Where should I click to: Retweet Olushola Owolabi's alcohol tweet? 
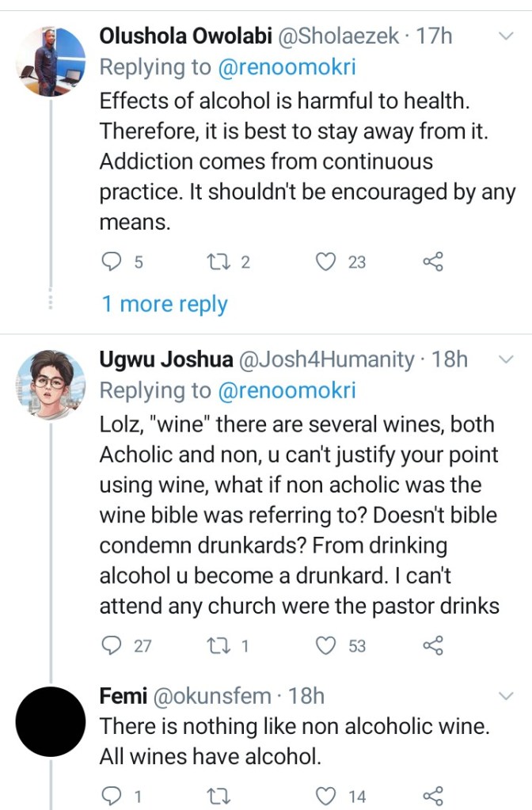click(215, 262)
